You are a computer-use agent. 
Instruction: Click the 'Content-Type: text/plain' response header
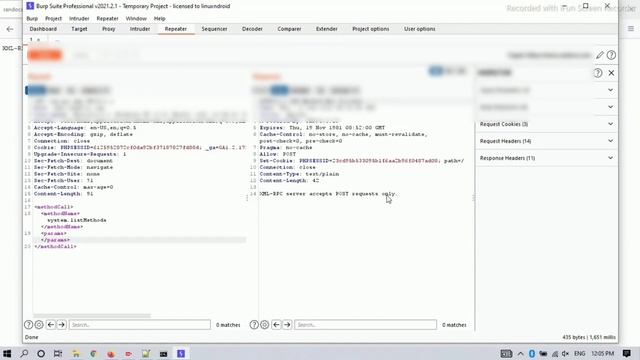tap(299, 174)
